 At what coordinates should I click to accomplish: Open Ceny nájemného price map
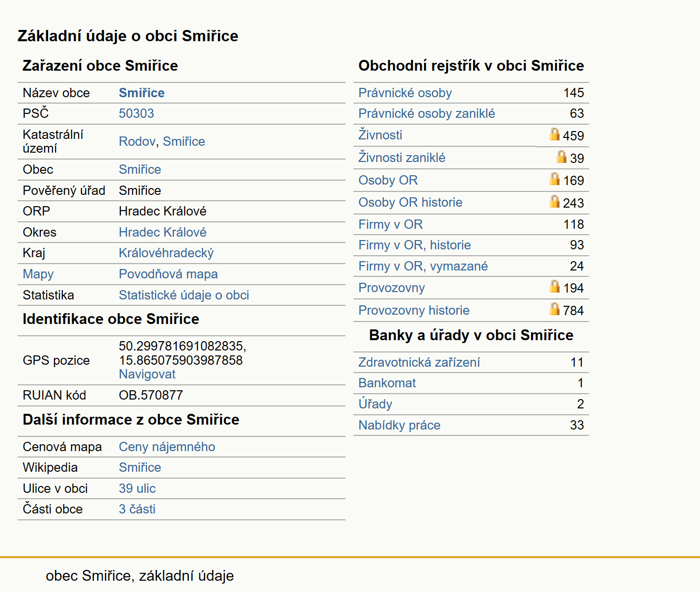167,447
